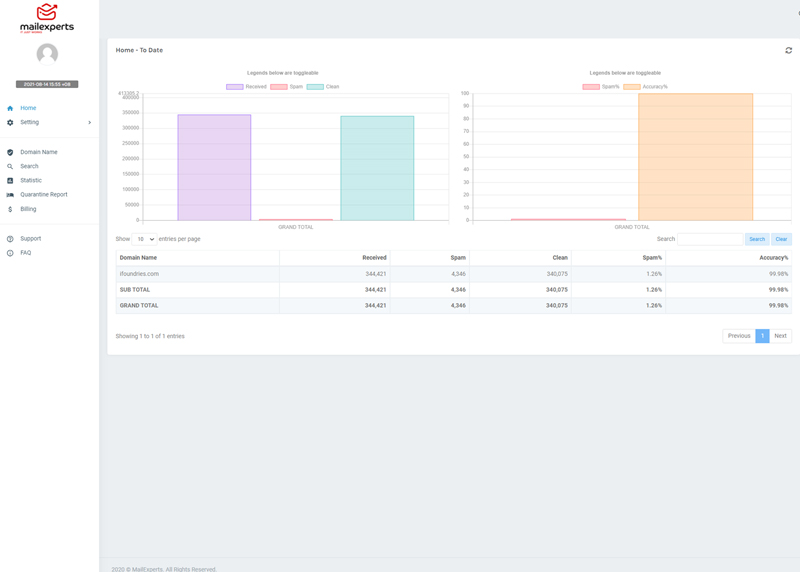Screen dimensions: 800x572
Task: Click the Clear button
Action: tap(781, 239)
